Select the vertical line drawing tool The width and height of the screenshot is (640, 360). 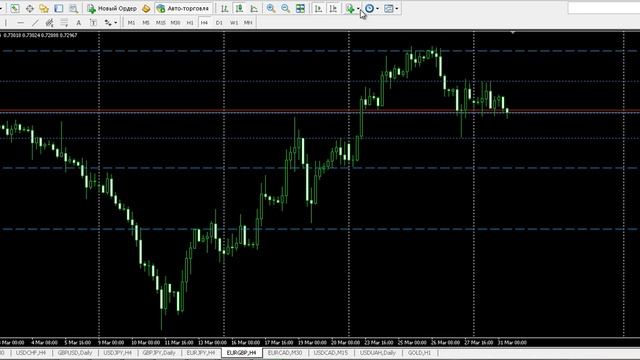(6, 23)
